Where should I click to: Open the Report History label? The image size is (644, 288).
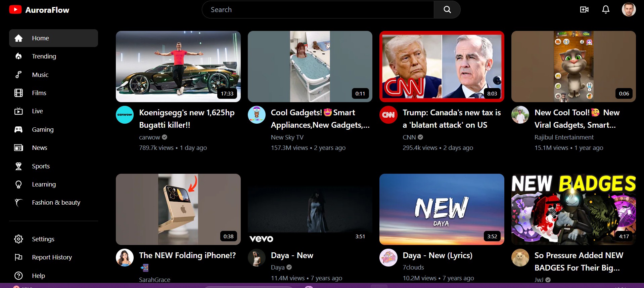point(52,257)
